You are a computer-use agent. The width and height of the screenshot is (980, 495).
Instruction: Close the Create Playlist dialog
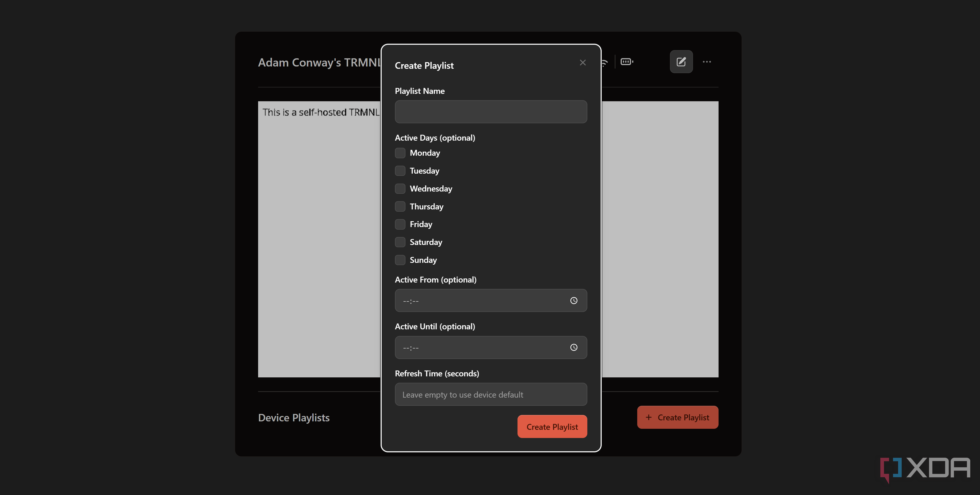(582, 62)
